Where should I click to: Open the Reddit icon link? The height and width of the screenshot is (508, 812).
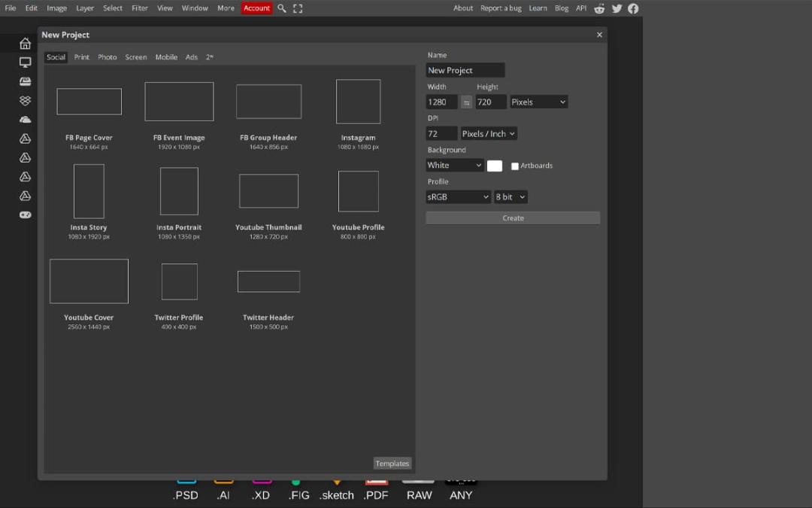pos(599,8)
